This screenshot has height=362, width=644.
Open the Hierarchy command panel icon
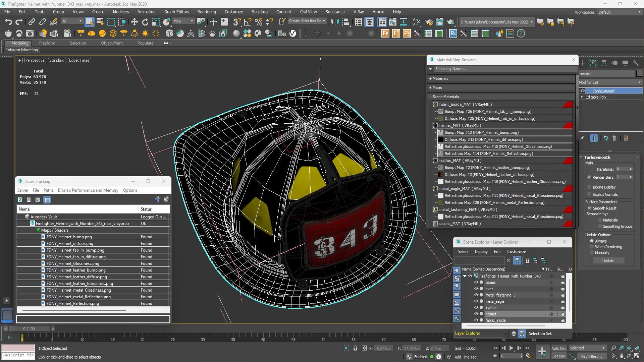604,63
